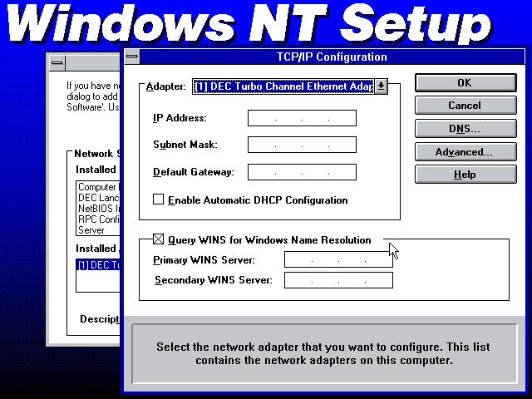Open Advanced TCP/IP options
Screen dimensions: 532x399
pos(465,151)
